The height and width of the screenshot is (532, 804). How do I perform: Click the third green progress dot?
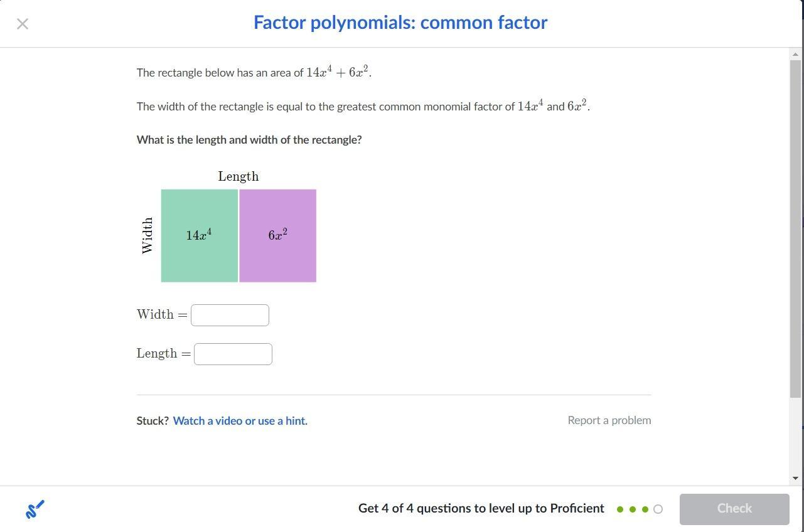click(645, 509)
